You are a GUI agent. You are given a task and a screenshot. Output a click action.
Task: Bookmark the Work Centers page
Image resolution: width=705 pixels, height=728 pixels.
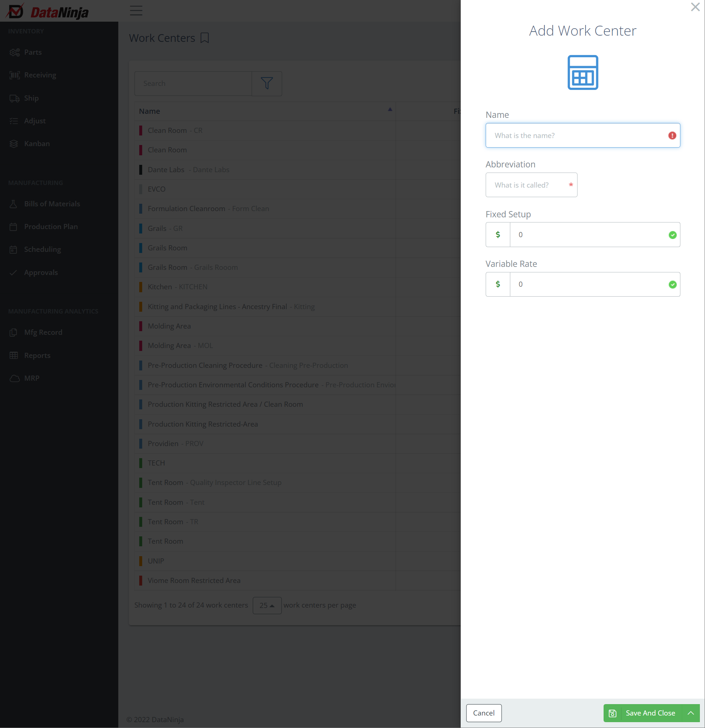pos(204,38)
